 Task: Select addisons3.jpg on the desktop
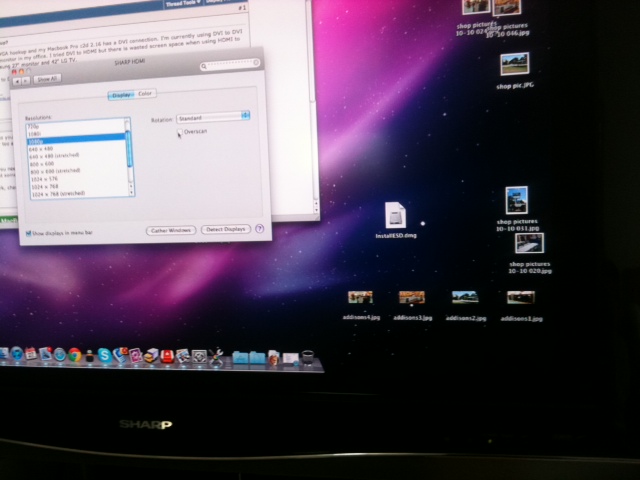[412, 305]
